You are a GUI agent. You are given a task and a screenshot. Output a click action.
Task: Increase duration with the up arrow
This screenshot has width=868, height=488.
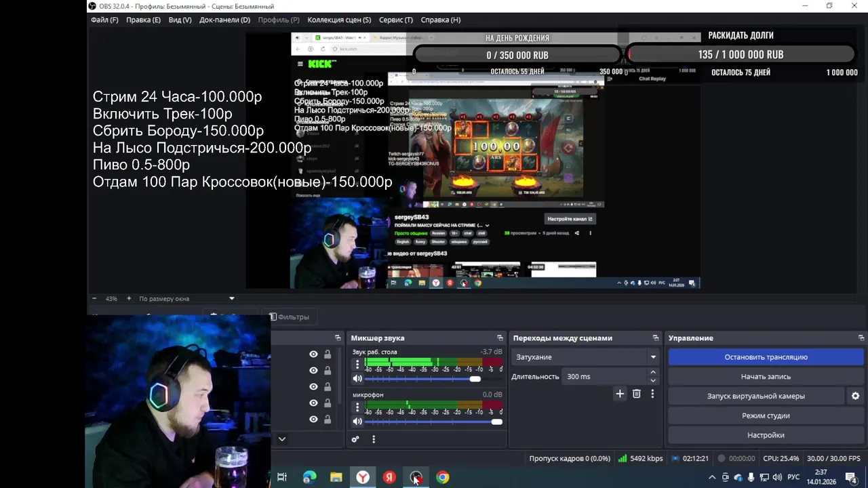(653, 372)
